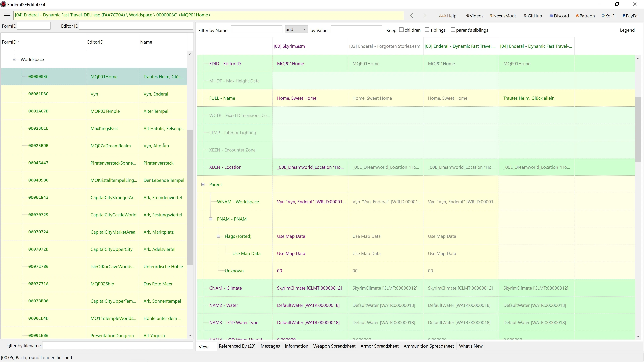Click the back navigation arrow
Viewport: 644px width, 362px height.
coord(412,16)
